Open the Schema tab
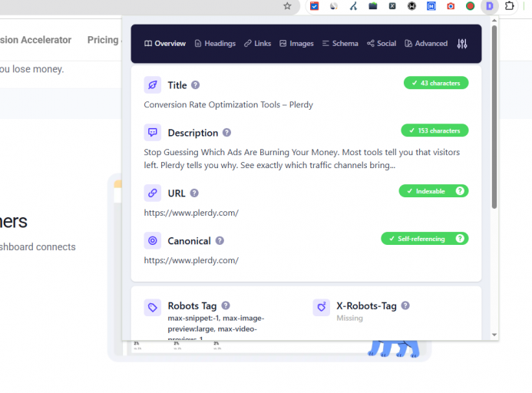The width and height of the screenshot is (532, 393). click(340, 44)
